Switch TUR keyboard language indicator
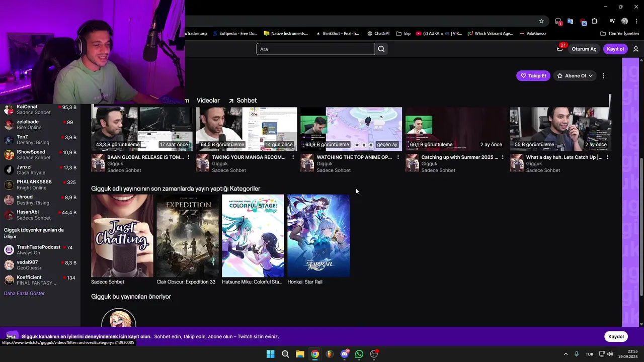 [x=589, y=354]
